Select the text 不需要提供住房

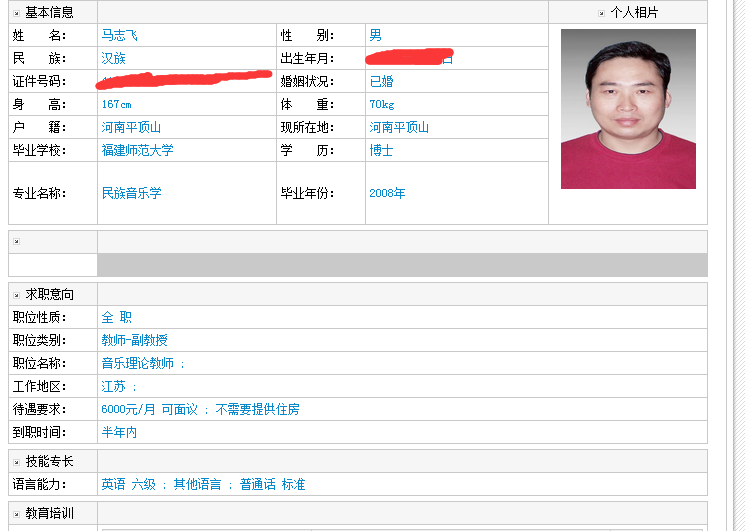pyautogui.click(x=258, y=409)
